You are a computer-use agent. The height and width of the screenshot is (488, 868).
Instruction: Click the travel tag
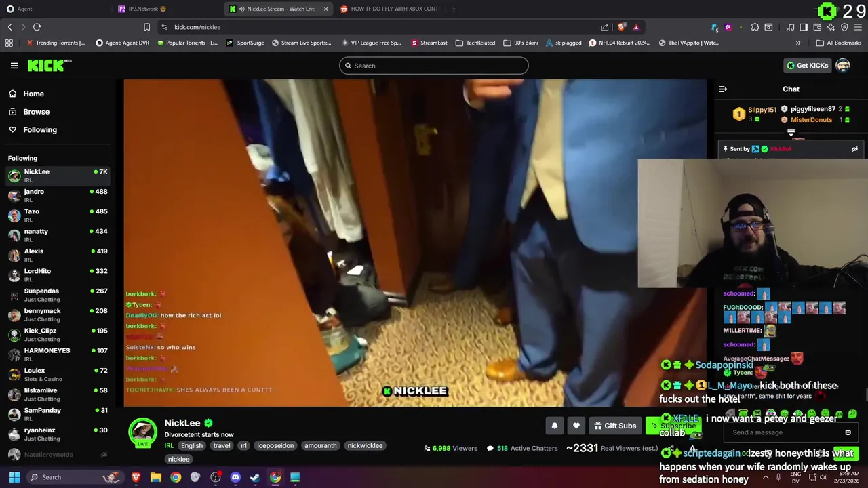point(222,445)
